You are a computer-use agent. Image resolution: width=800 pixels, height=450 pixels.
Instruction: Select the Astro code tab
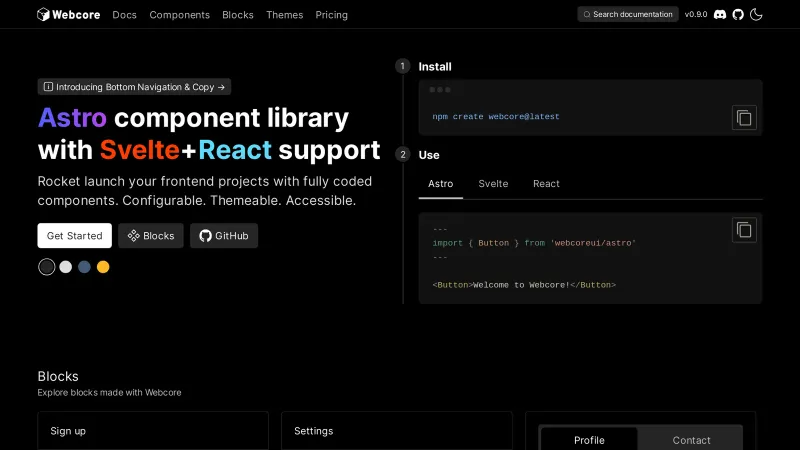click(441, 184)
